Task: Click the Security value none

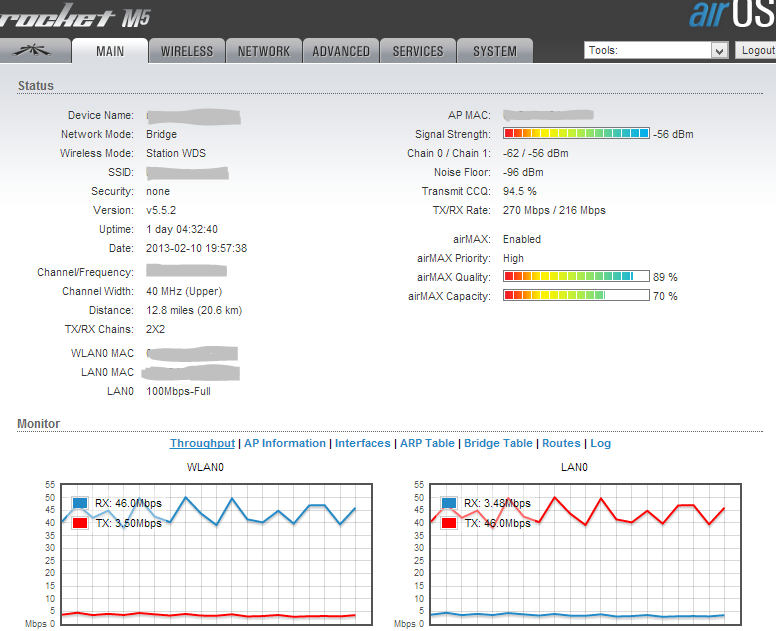Action: tap(158, 192)
